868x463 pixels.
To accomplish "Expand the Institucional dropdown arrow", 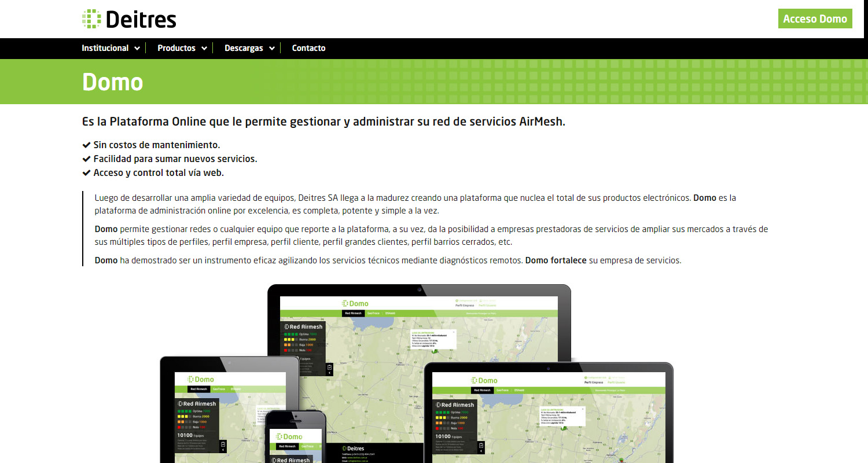I will (137, 49).
